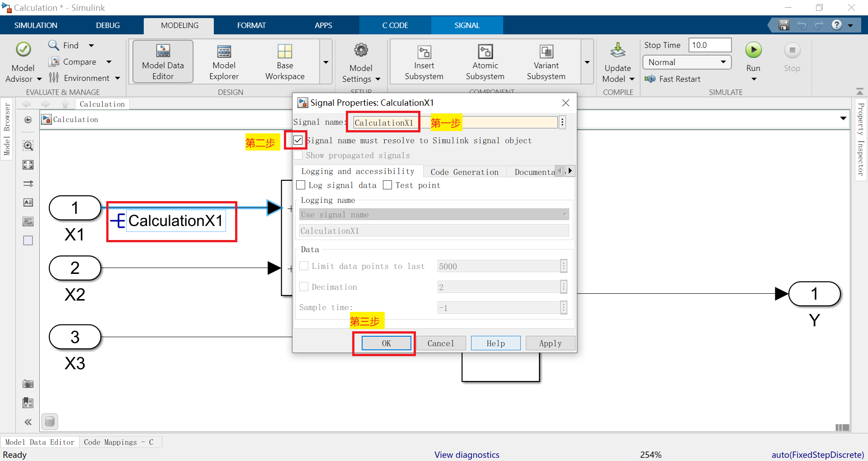
Task: Open Environment settings
Action: point(79,78)
